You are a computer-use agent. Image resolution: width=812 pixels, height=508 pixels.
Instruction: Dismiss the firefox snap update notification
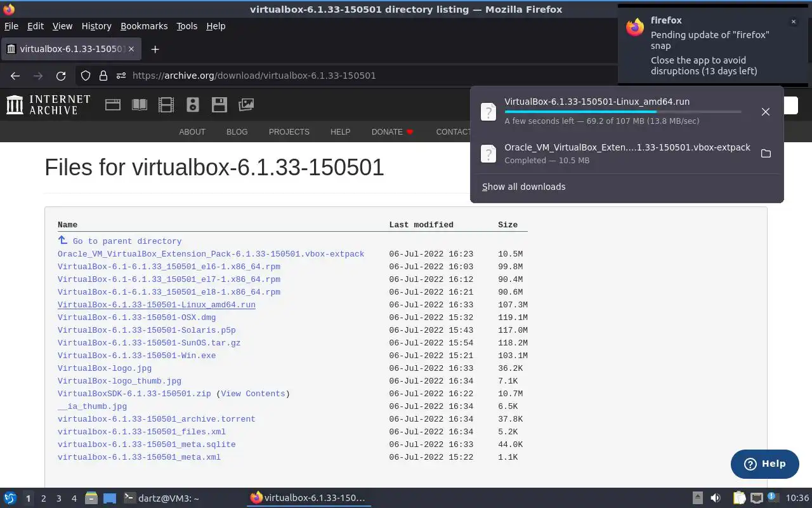[x=793, y=22]
